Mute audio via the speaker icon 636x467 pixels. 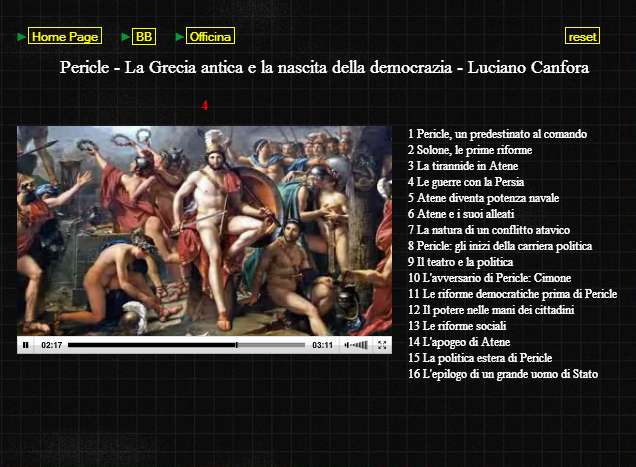point(347,345)
